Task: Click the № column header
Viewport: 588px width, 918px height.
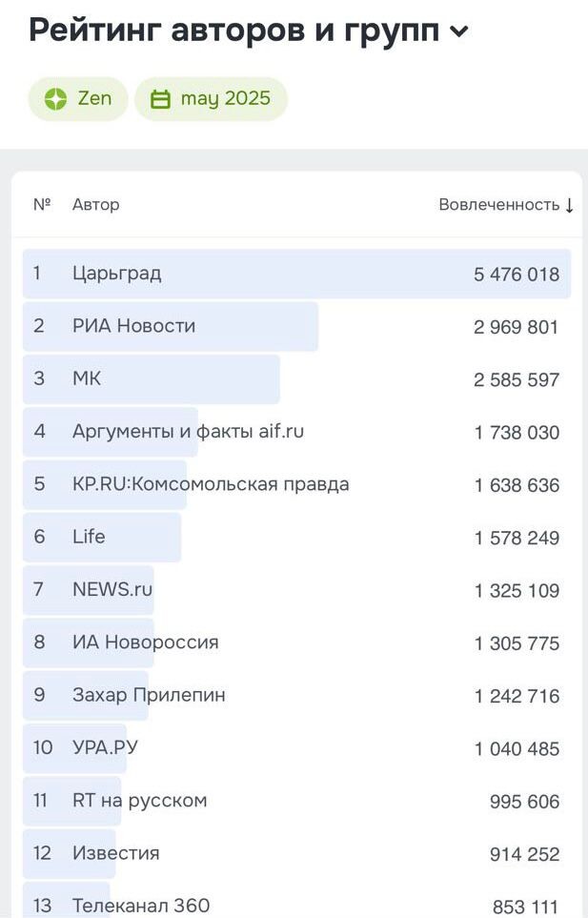Action: pyautogui.click(x=42, y=204)
